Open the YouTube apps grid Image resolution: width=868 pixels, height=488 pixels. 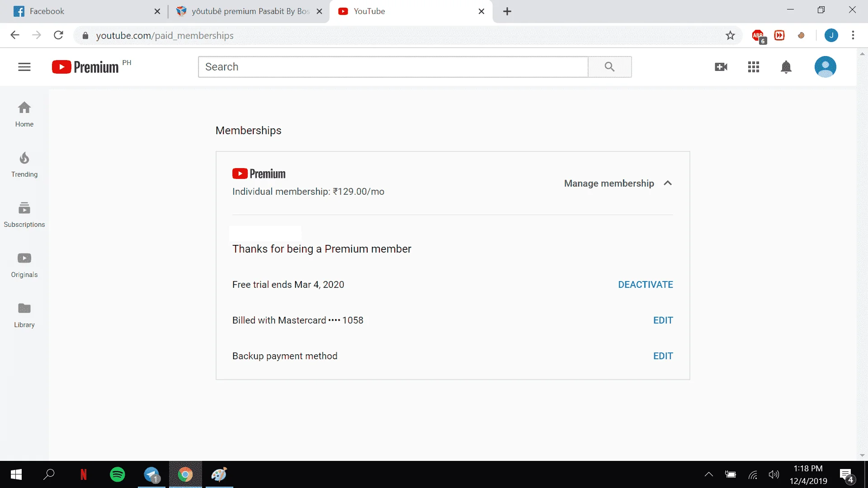pos(754,67)
